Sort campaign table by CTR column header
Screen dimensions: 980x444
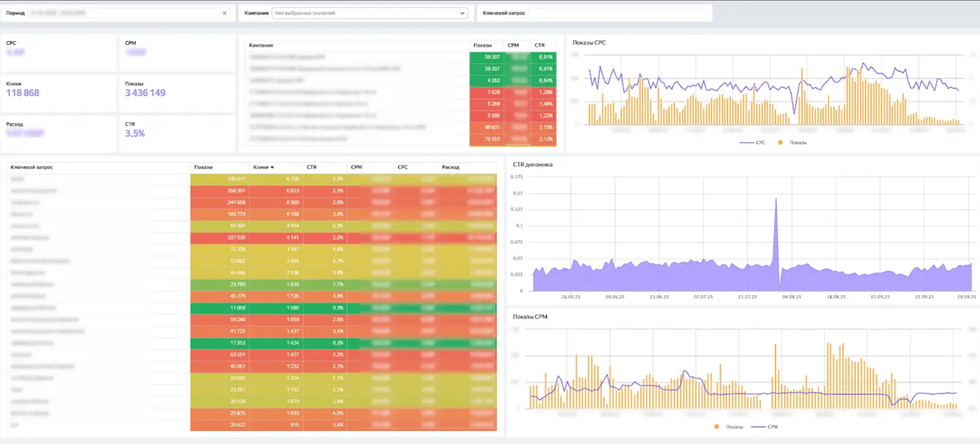(540, 45)
